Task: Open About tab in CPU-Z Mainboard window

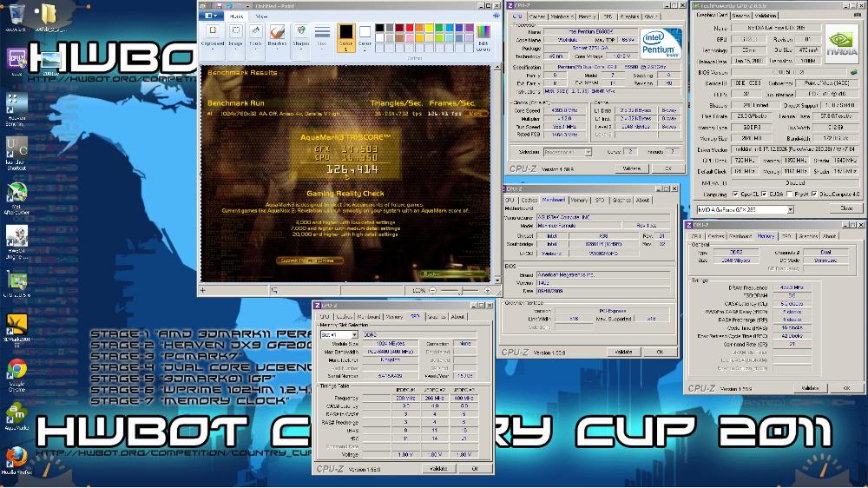Action: pos(642,200)
